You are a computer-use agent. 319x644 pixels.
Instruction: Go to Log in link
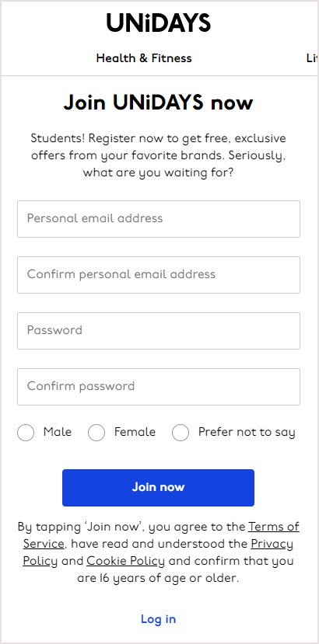pos(158,619)
